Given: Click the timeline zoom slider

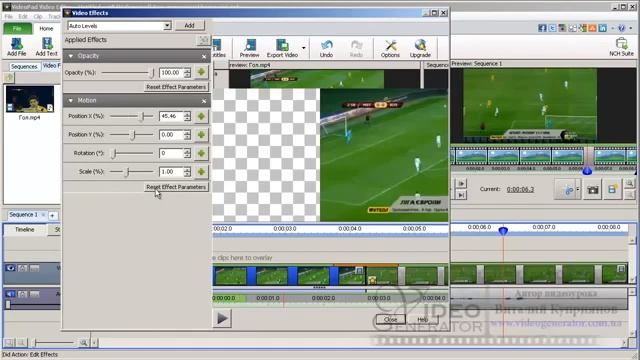Looking at the screenshot, I should click(x=54, y=343).
